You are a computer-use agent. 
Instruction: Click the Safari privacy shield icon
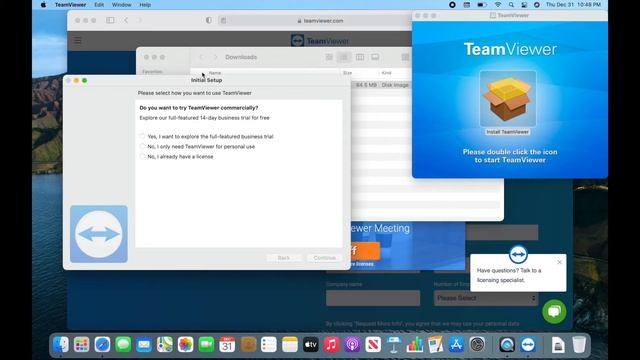[209, 20]
